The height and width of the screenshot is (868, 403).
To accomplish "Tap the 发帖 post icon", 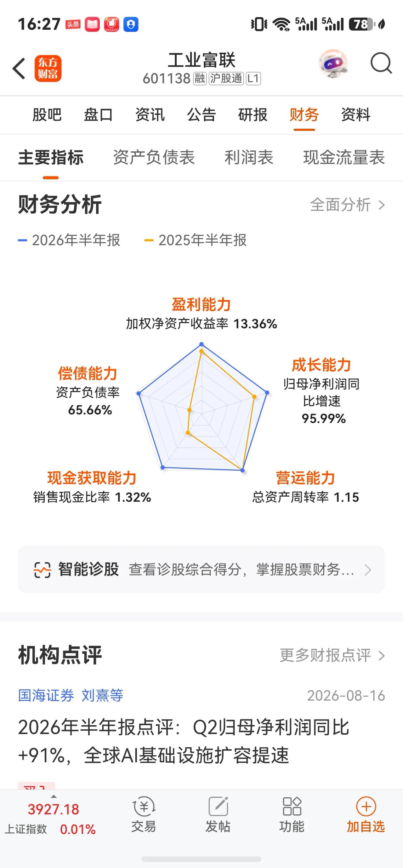I will pos(218,806).
